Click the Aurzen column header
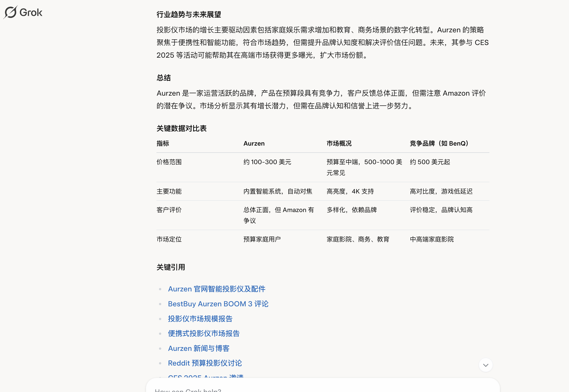The image size is (569, 392). tap(254, 143)
